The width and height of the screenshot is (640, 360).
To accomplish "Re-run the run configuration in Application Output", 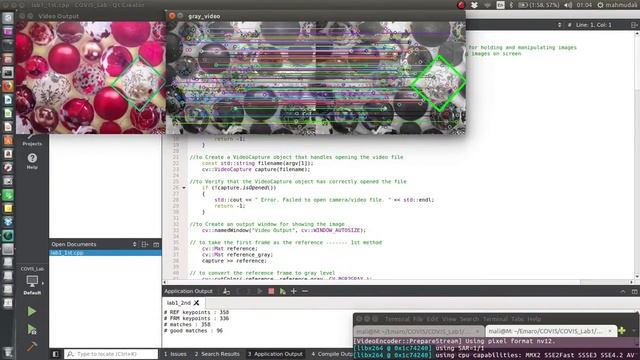I will point(260,291).
